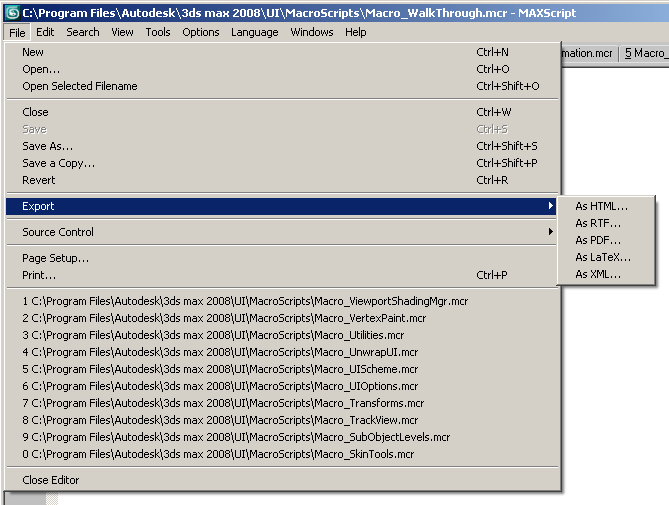This screenshot has height=505, width=669.
Task: Choose Print... from the File menu
Action: (282, 275)
